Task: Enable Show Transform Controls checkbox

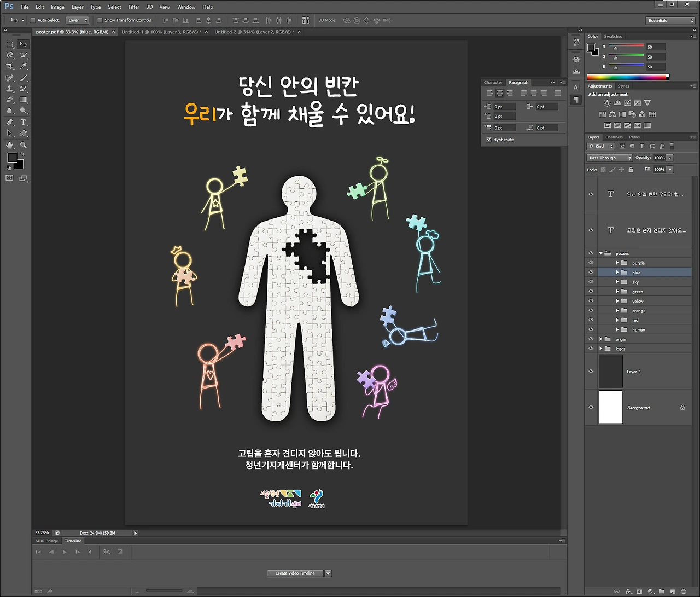Action: tap(100, 20)
